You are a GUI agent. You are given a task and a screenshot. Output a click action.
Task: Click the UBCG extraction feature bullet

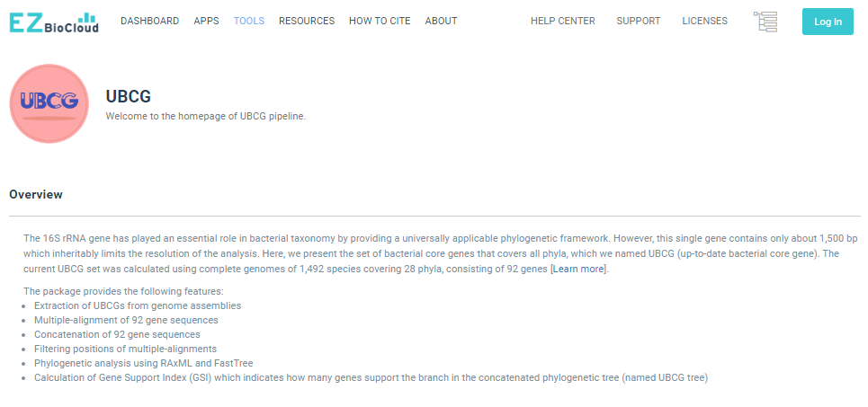coord(138,305)
